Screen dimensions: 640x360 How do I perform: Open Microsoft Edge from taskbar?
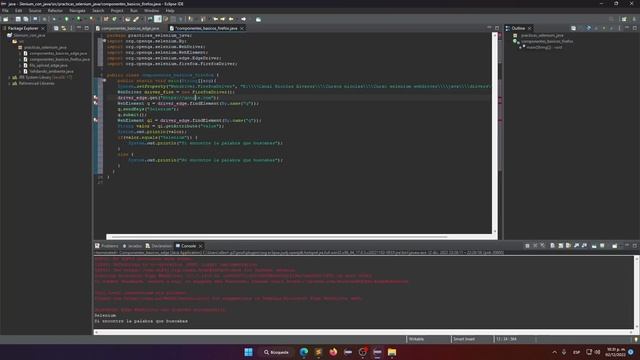(304, 352)
